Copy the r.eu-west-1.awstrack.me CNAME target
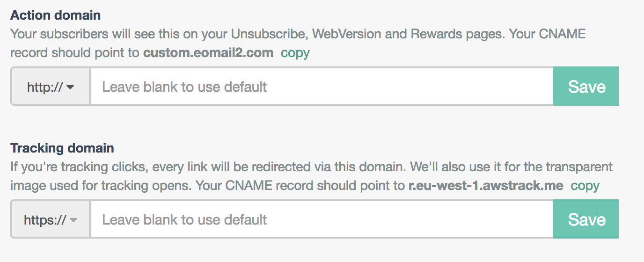The image size is (644, 262). point(585,186)
